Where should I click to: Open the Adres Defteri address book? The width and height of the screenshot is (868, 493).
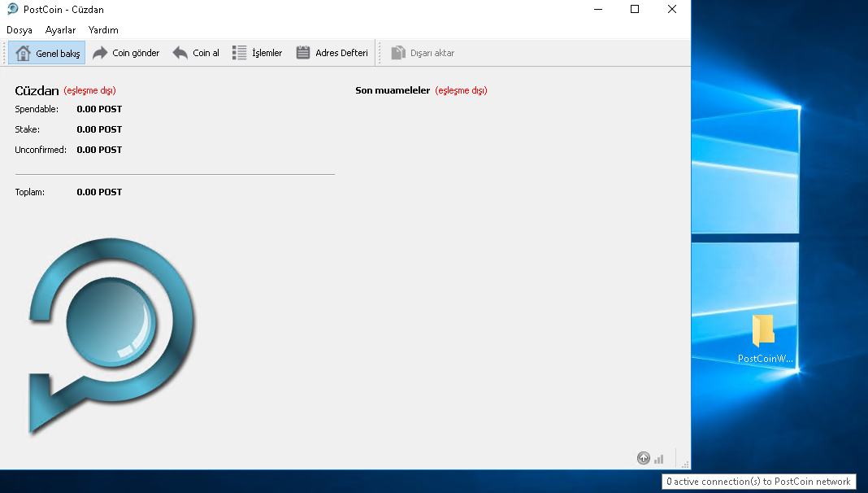click(x=332, y=53)
